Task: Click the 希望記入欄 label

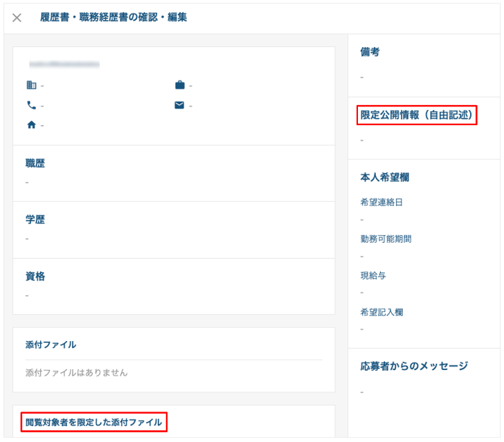Action: click(x=382, y=312)
